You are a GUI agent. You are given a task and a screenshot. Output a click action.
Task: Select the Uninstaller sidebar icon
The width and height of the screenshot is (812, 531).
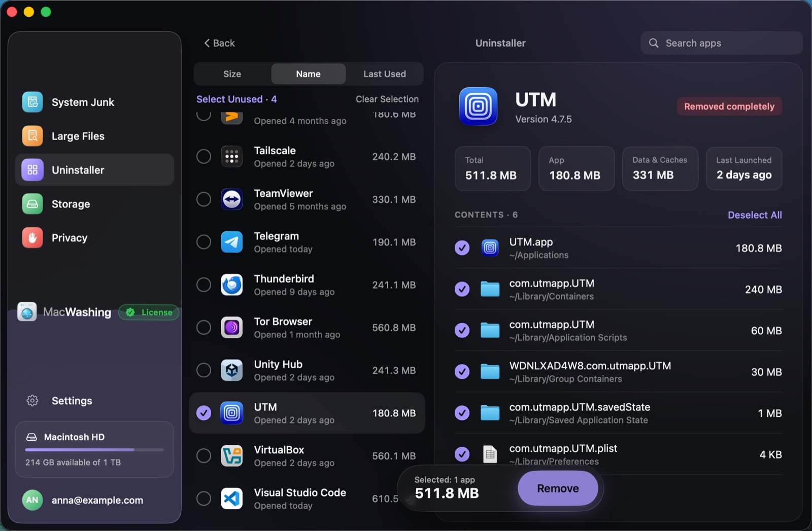coord(32,170)
